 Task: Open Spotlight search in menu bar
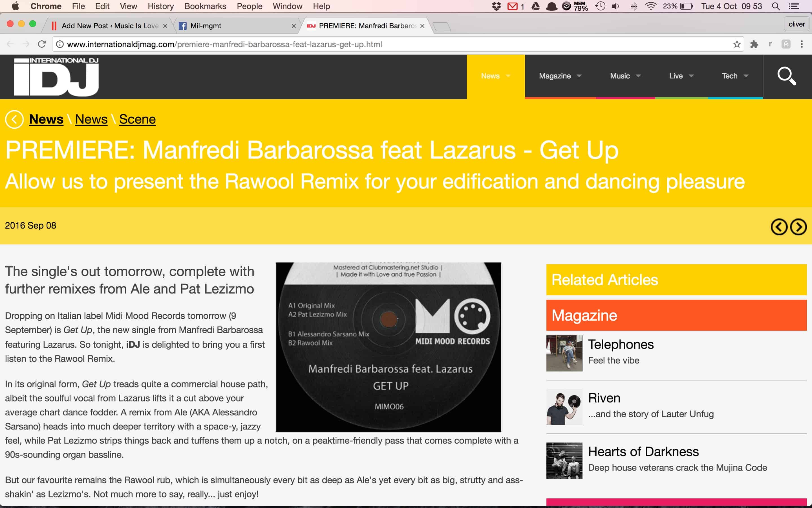click(x=775, y=6)
